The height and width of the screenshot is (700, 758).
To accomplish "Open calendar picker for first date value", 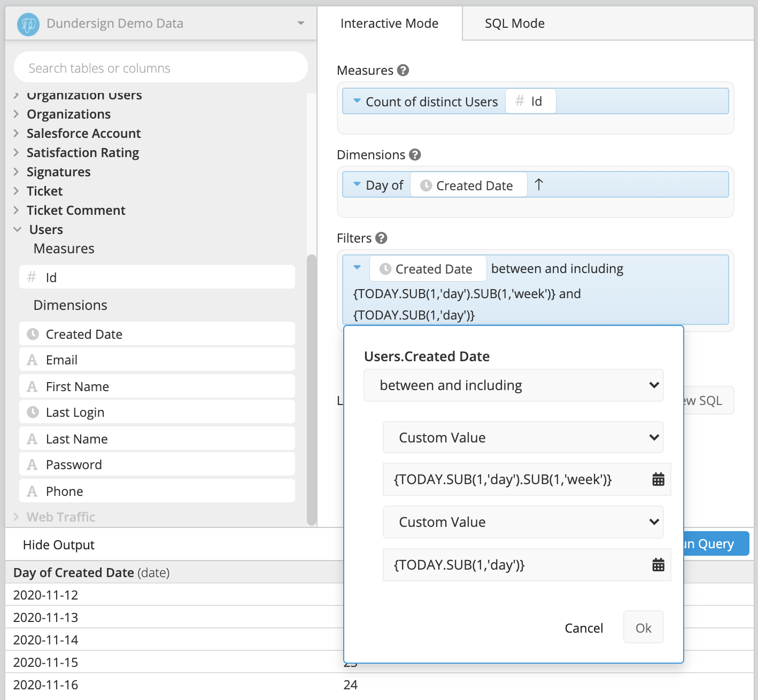I will coord(658,479).
